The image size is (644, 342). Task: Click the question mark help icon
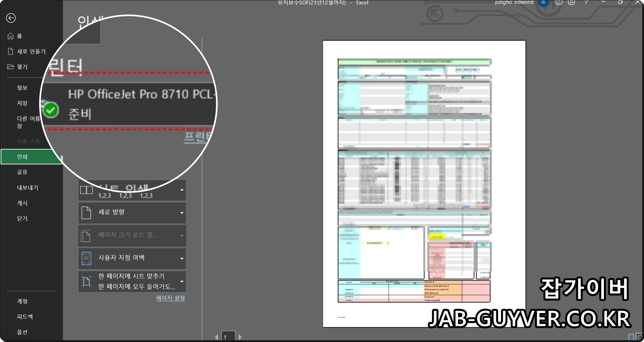point(586,2)
